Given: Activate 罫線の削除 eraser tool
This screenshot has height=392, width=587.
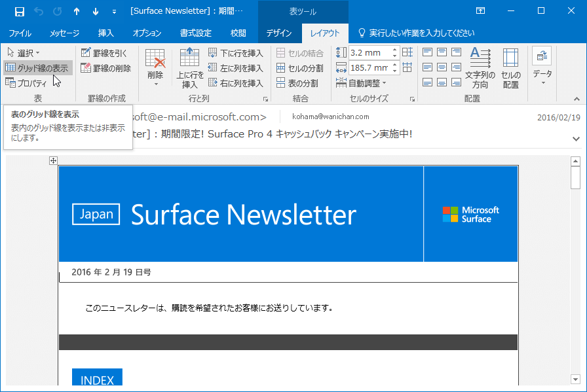Looking at the screenshot, I should click(x=106, y=68).
